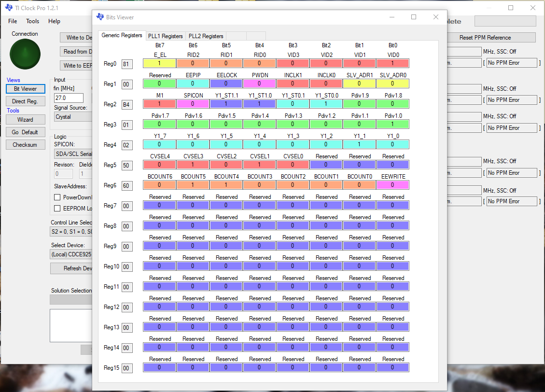Click the Revision value field
The width and height of the screenshot is (545, 392).
point(63,173)
